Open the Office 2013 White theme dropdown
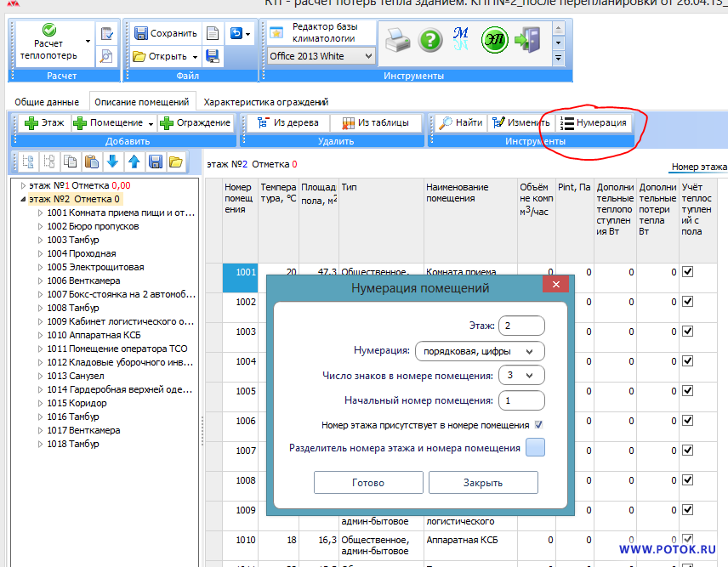The height and width of the screenshot is (567, 728). (x=321, y=56)
